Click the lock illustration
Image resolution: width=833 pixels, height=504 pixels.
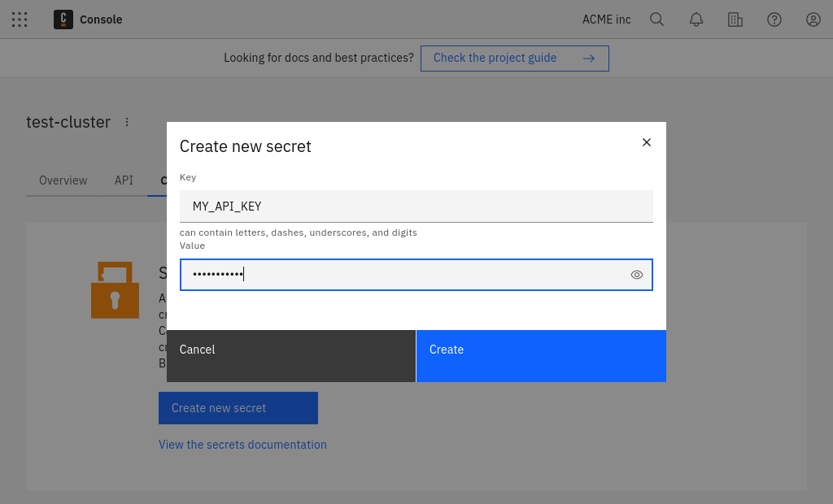point(115,289)
